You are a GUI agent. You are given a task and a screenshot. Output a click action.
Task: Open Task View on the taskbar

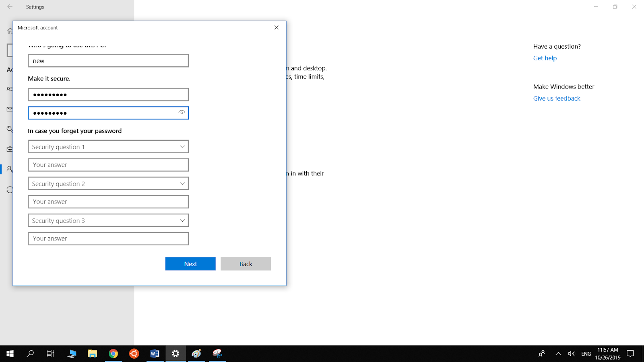50,354
